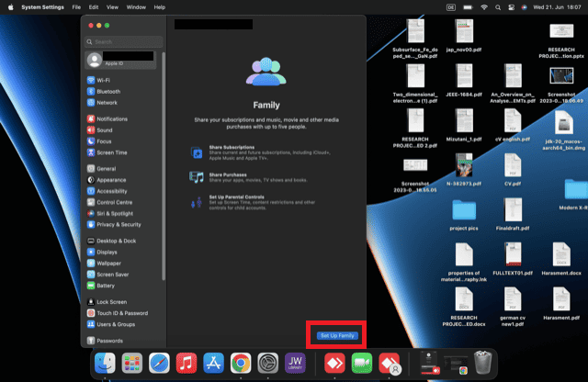588x382 pixels.
Task: Open the Window menu
Action: click(x=136, y=6)
